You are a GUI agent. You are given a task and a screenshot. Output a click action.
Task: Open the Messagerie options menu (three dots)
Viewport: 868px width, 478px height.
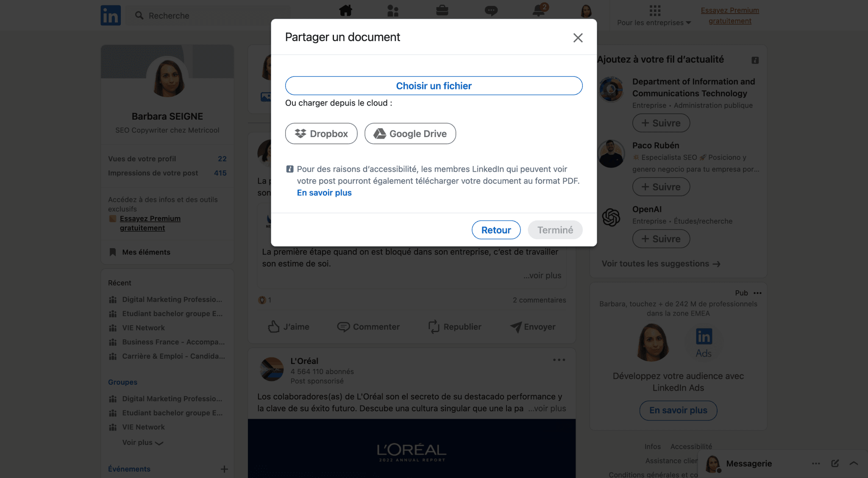(816, 463)
